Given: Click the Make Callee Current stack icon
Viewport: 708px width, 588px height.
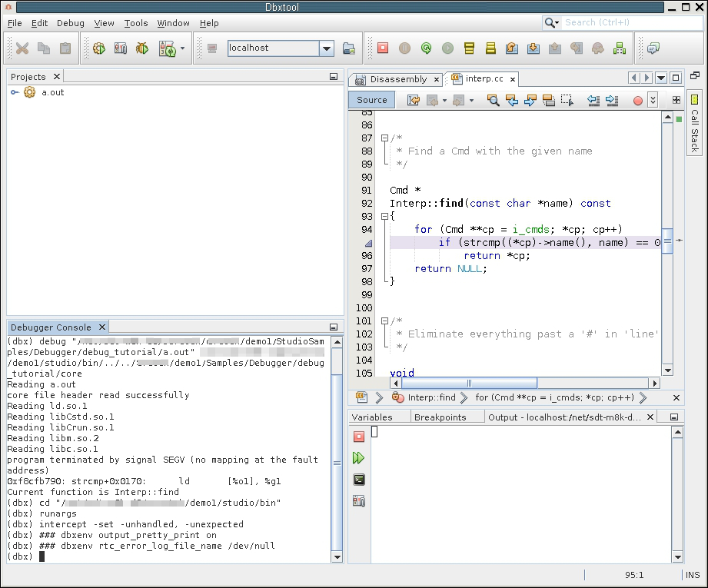Looking at the screenshot, I should (x=469, y=48).
